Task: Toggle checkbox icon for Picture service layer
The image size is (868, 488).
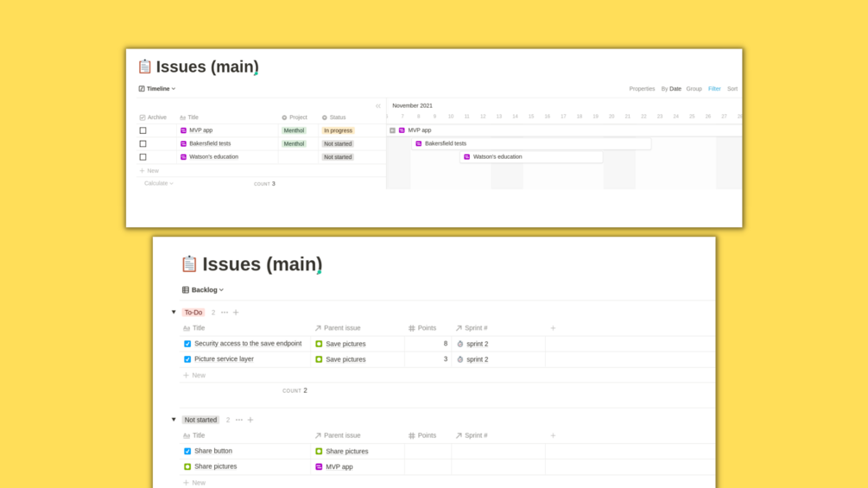Action: (x=187, y=359)
